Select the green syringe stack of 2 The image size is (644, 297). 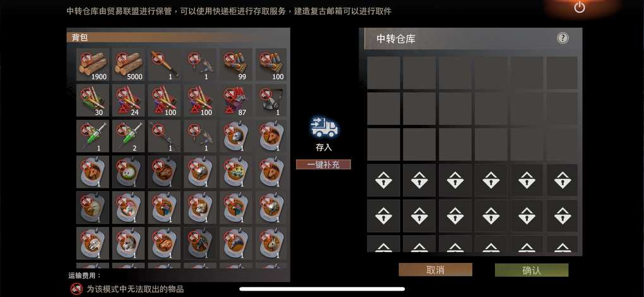pyautogui.click(x=129, y=136)
